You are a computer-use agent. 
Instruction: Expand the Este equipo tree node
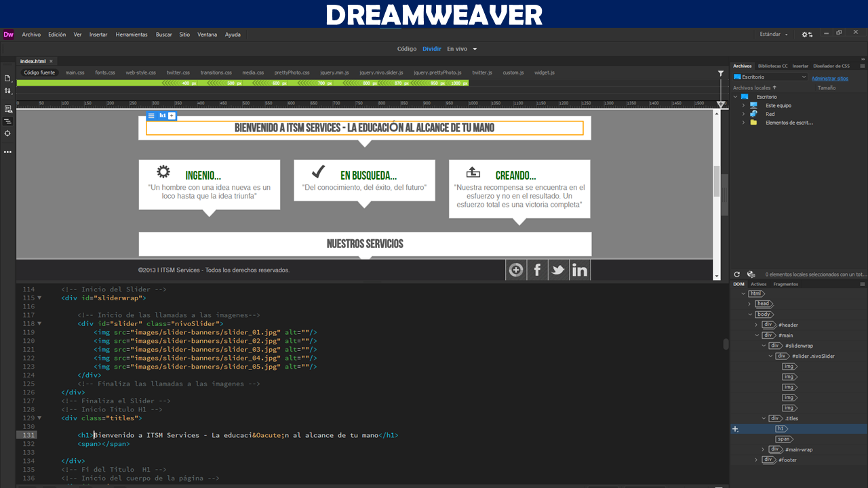tap(744, 106)
